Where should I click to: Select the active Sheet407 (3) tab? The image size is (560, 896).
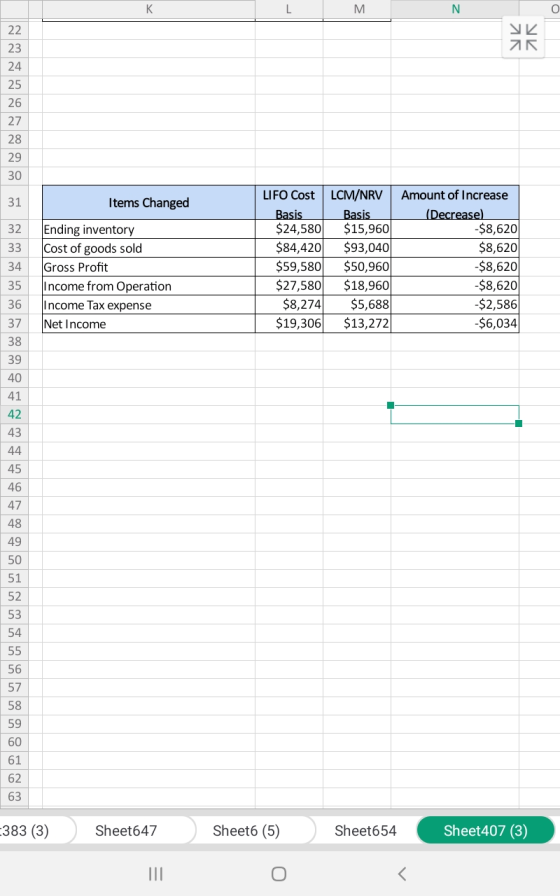pos(486,830)
